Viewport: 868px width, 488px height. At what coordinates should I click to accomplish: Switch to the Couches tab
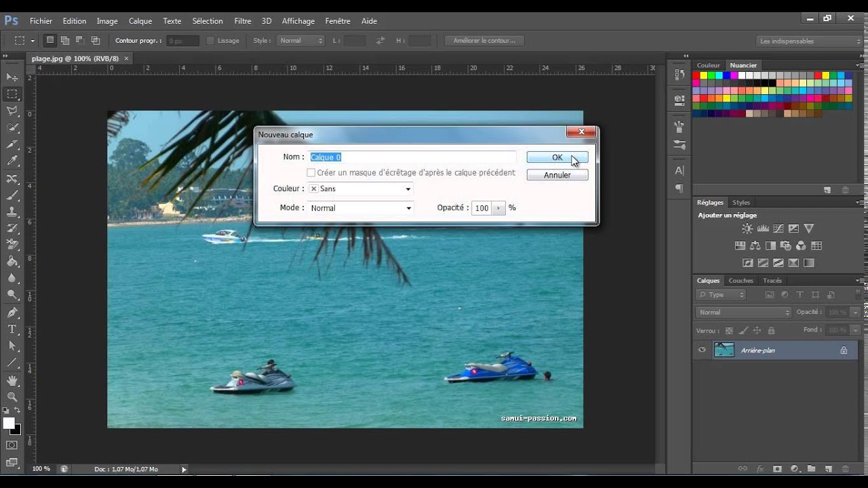(x=741, y=281)
